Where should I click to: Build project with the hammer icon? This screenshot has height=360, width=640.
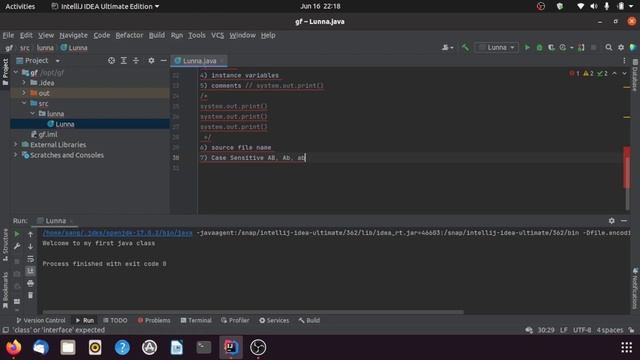pyautogui.click(x=465, y=48)
